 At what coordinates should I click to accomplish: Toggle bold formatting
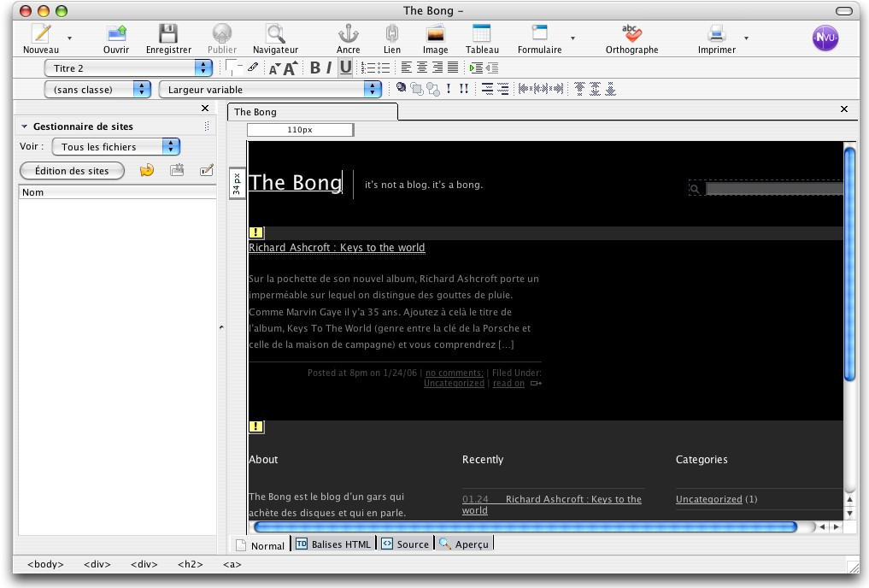pos(314,68)
